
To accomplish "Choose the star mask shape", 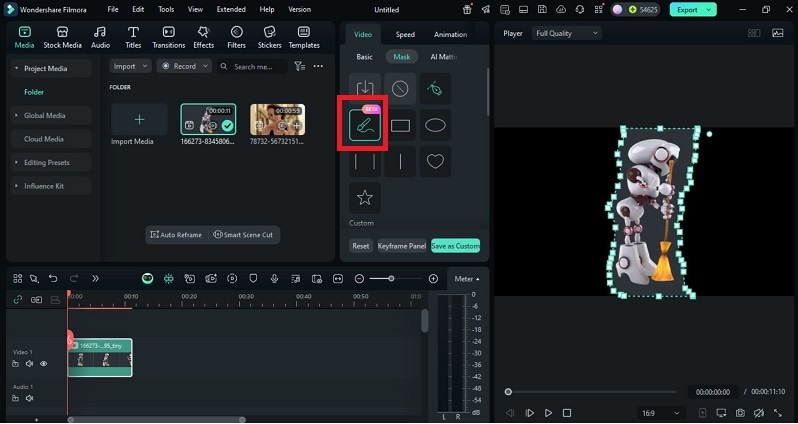I will 364,197.
